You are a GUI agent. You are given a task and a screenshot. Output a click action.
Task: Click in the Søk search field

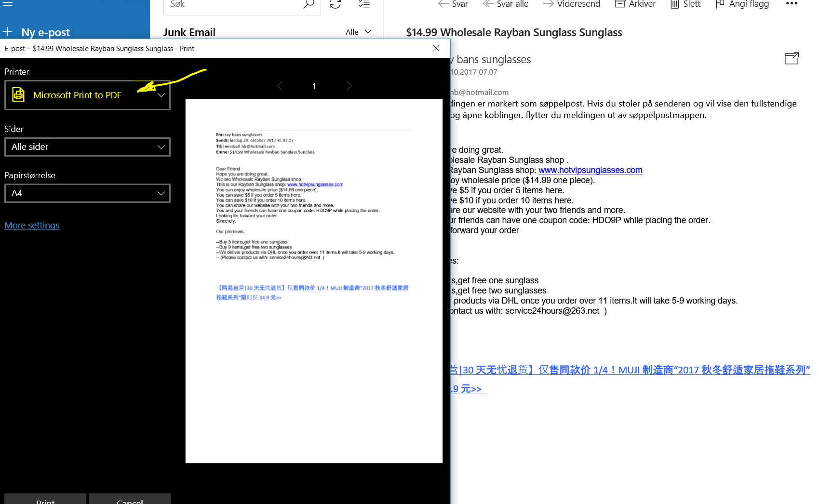[234, 4]
